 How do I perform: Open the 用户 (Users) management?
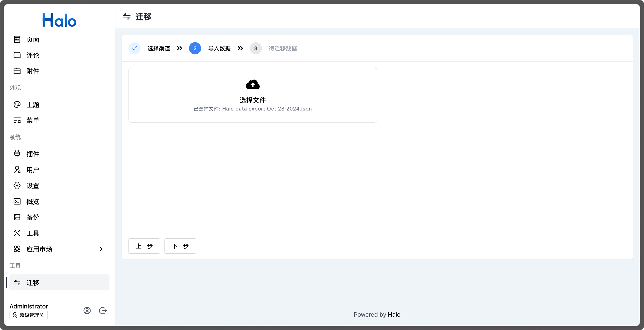(33, 170)
